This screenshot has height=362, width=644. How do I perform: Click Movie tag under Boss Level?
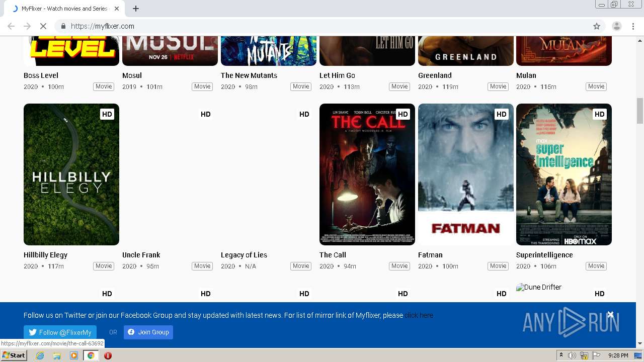[x=104, y=86]
